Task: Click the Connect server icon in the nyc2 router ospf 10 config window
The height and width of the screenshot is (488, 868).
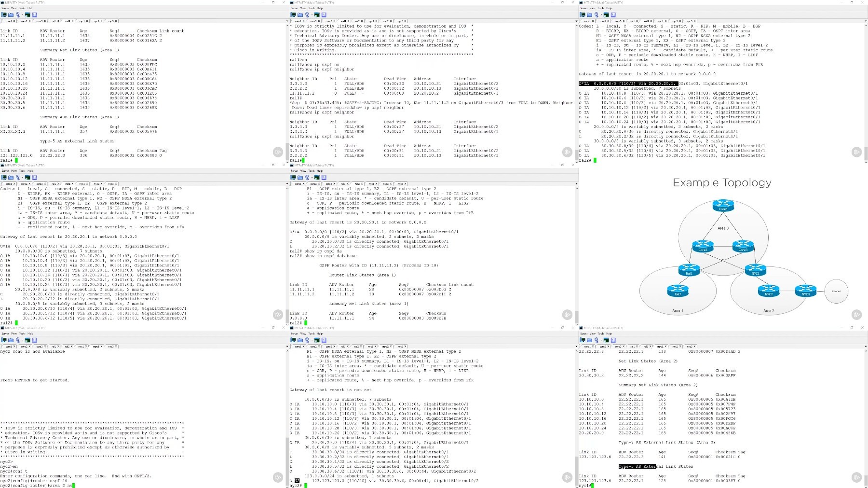Action: pos(4,340)
